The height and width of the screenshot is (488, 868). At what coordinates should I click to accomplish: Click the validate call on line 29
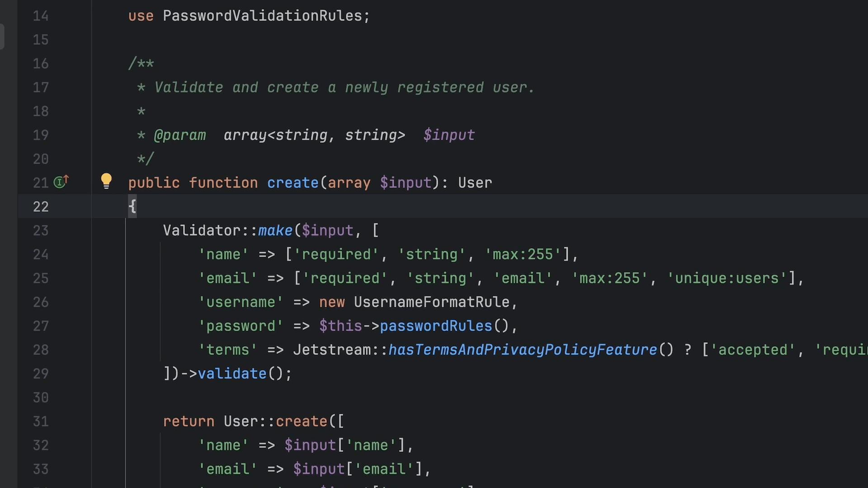232,373
